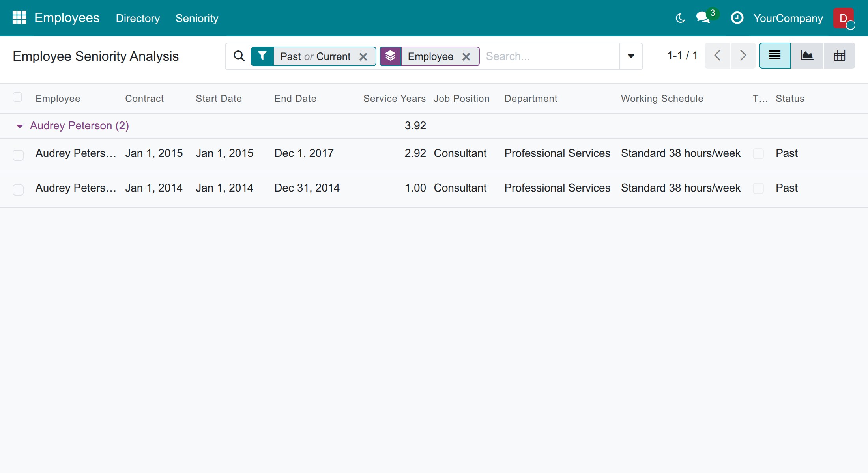Click the Employees app title
Screen dimensions: 868x473
[x=67, y=18]
